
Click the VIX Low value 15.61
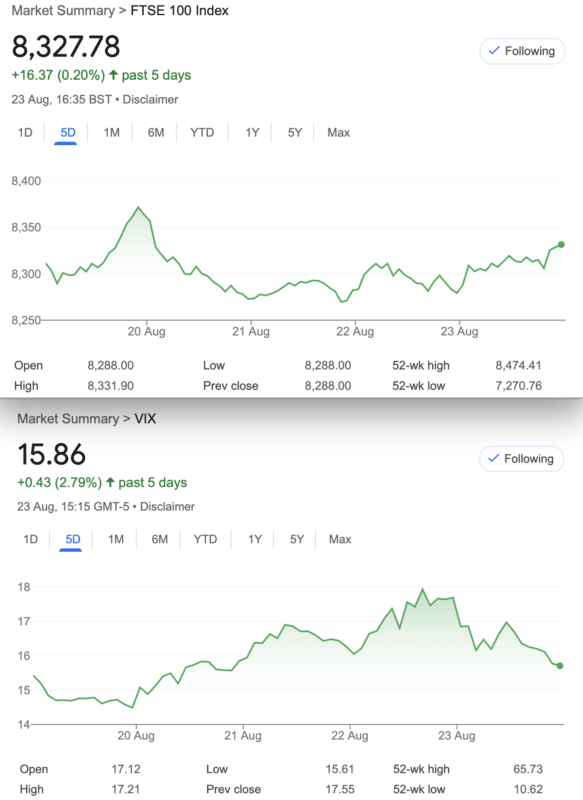pyautogui.click(x=340, y=769)
